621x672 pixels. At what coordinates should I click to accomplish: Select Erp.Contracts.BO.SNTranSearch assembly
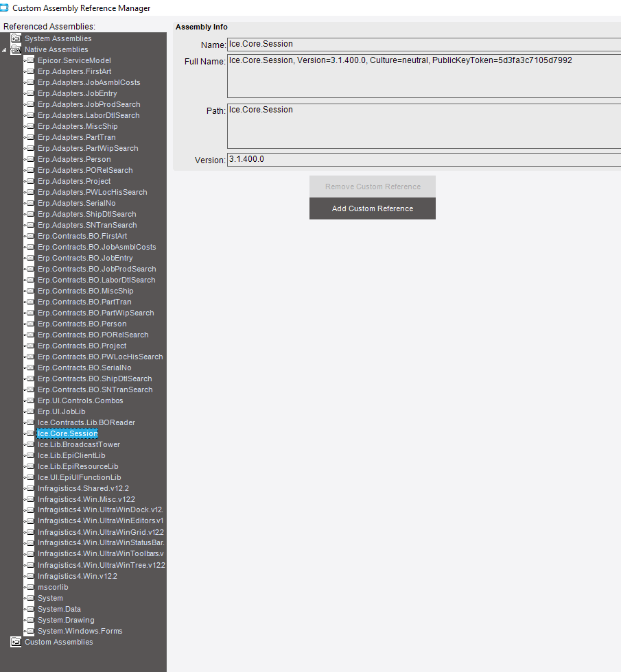point(95,389)
